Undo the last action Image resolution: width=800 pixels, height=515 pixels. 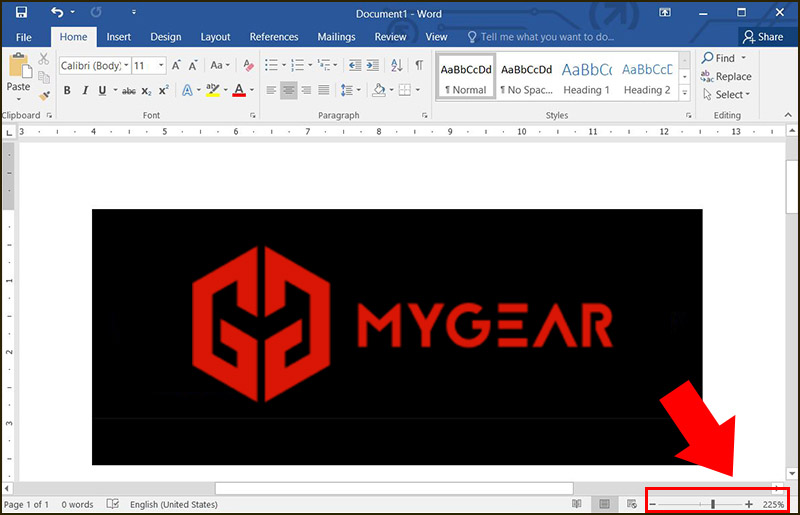[57, 12]
